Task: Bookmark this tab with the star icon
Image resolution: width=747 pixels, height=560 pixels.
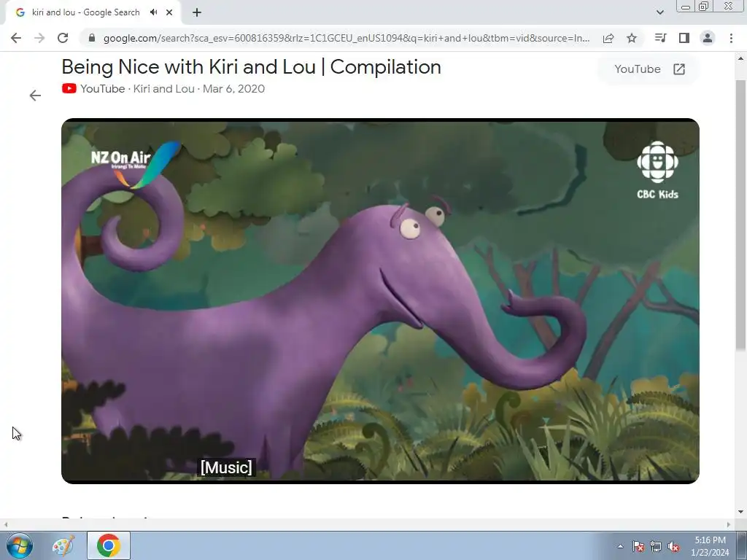Action: [x=632, y=38]
